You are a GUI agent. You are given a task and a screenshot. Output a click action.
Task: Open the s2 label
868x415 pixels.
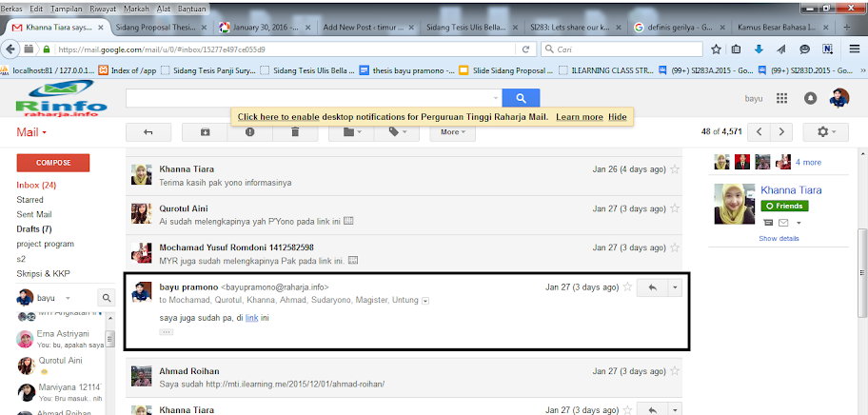pos(21,258)
